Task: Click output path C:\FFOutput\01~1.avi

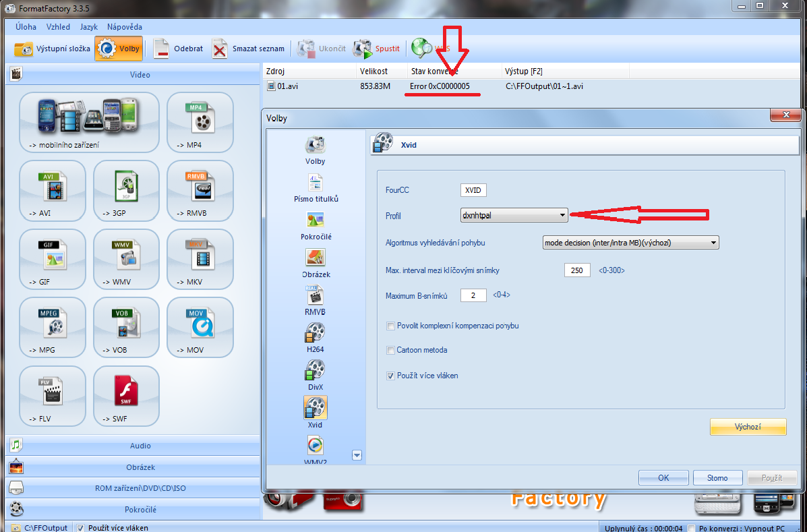Action: tap(544, 86)
